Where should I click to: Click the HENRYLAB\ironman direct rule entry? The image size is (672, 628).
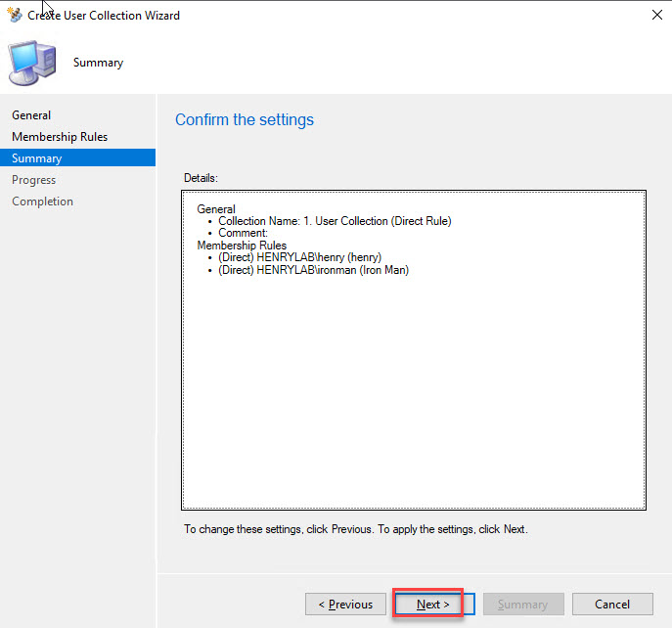coord(313,270)
